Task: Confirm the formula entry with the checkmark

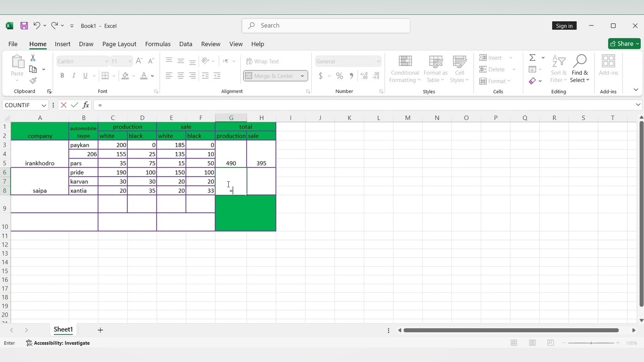Action: 74,105
